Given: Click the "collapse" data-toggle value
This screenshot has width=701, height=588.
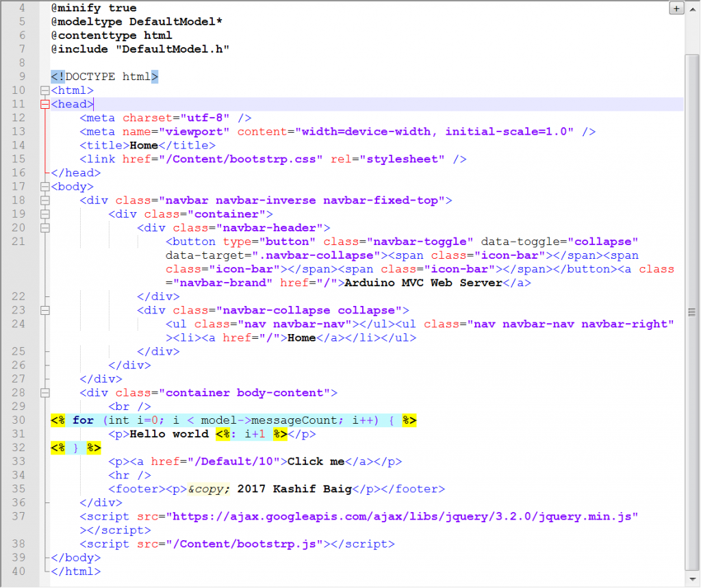Looking at the screenshot, I should point(602,242).
